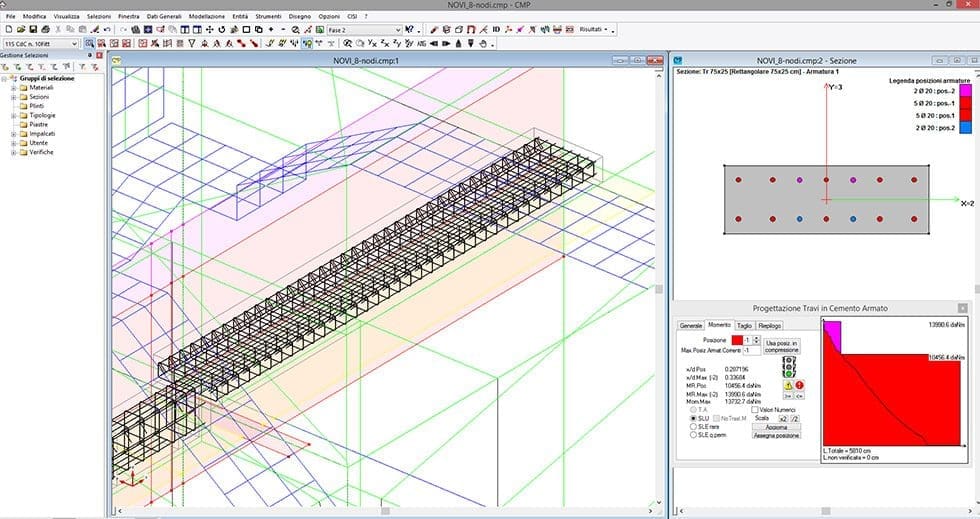This screenshot has height=519, width=980.
Task: Click the x2 scale button
Action: [x=782, y=417]
